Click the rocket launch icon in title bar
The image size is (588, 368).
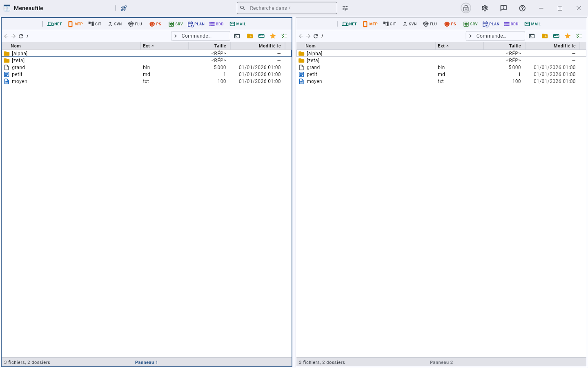point(124,8)
